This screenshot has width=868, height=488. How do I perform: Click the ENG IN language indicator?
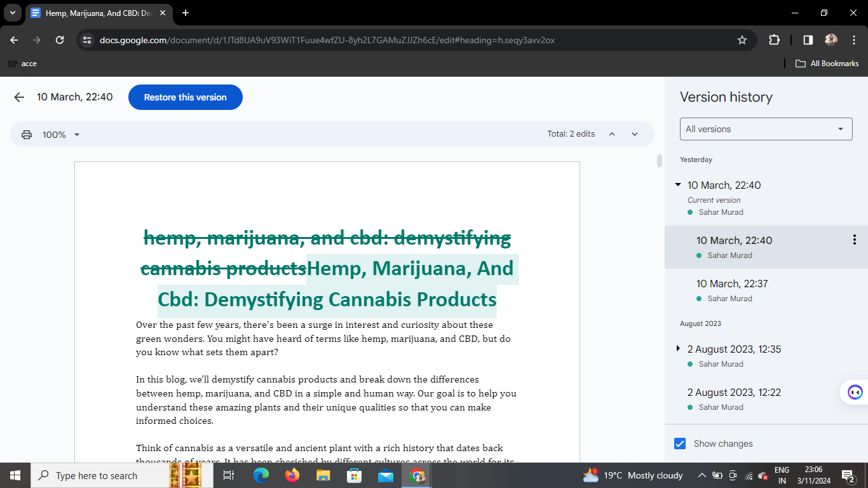(x=782, y=475)
